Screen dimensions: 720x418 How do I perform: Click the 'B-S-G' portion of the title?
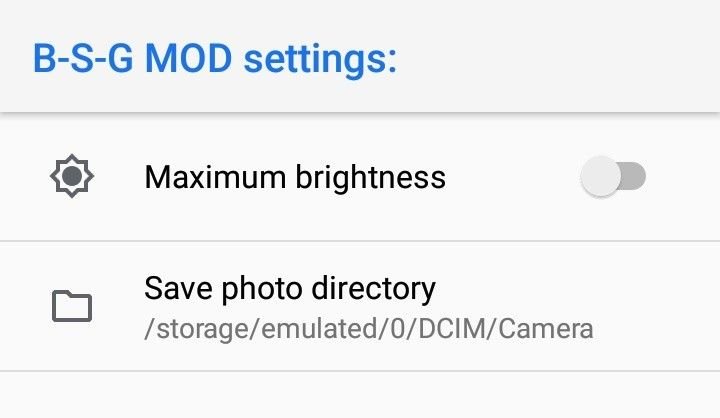tap(83, 59)
